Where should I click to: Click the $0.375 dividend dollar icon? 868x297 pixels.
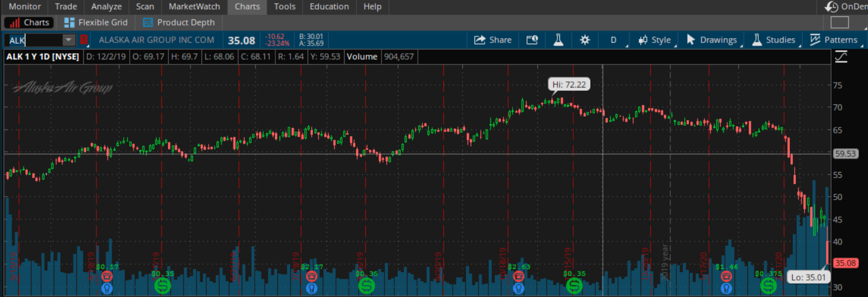point(769,284)
